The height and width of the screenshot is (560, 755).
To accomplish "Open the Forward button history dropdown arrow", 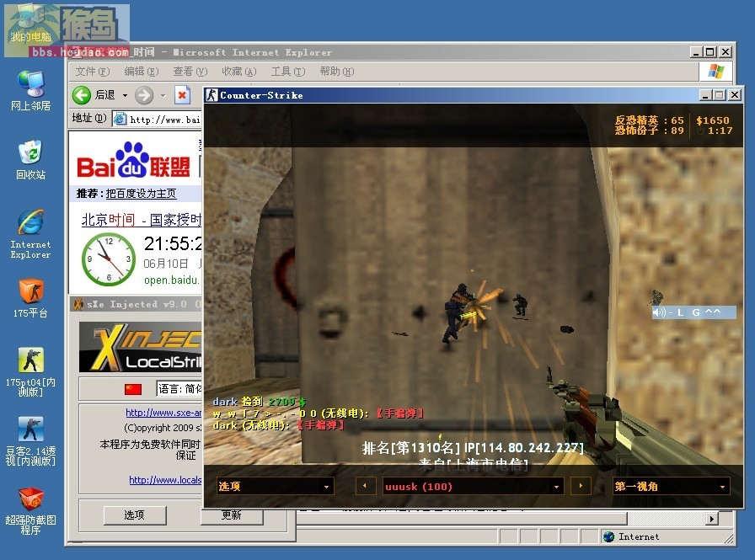I will pyautogui.click(x=163, y=95).
